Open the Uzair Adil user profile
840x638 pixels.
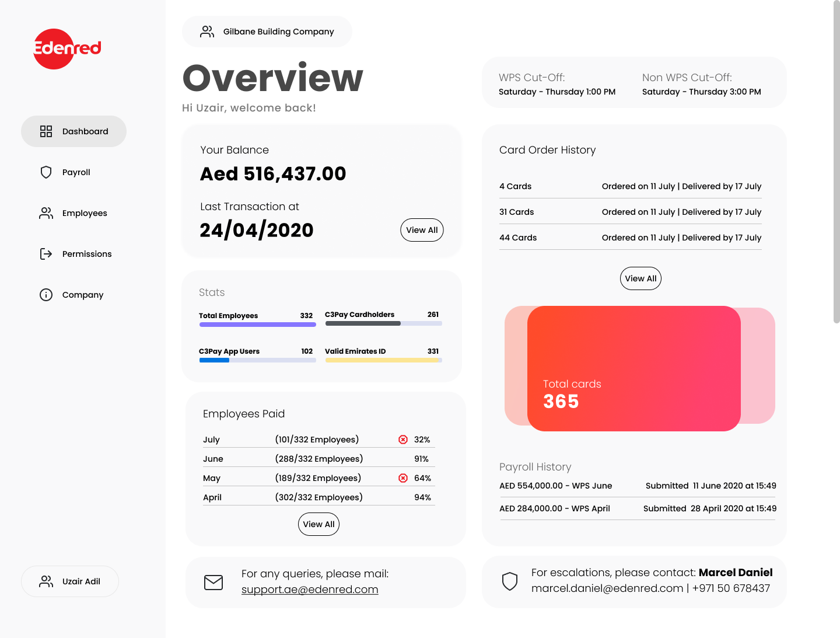point(70,581)
